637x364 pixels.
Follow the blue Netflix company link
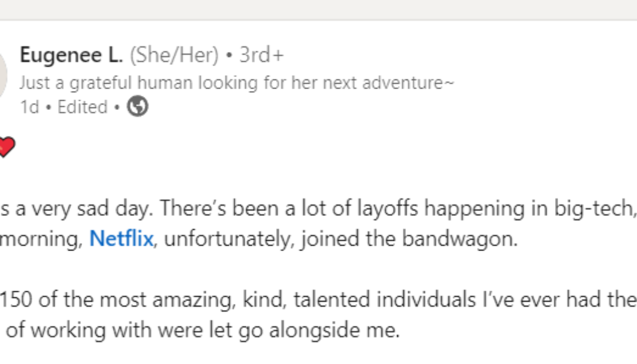[121, 239]
